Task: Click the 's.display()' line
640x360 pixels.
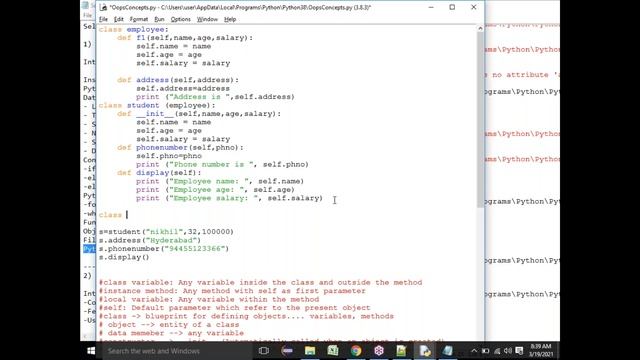Action: coord(124,257)
